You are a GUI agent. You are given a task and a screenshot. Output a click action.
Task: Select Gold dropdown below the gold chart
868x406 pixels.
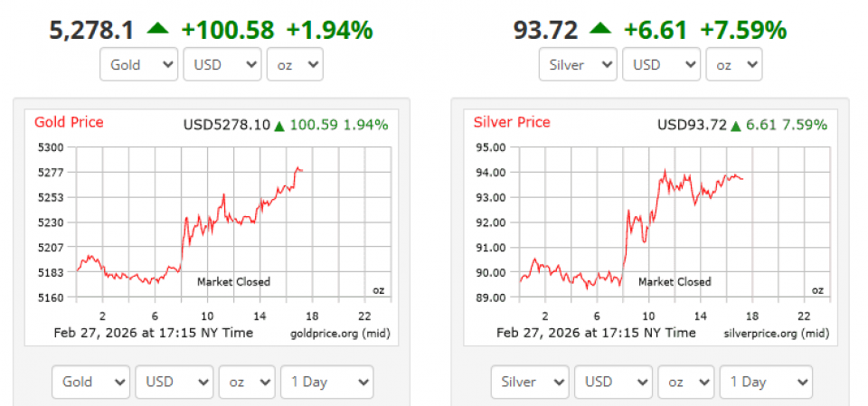tap(90, 382)
